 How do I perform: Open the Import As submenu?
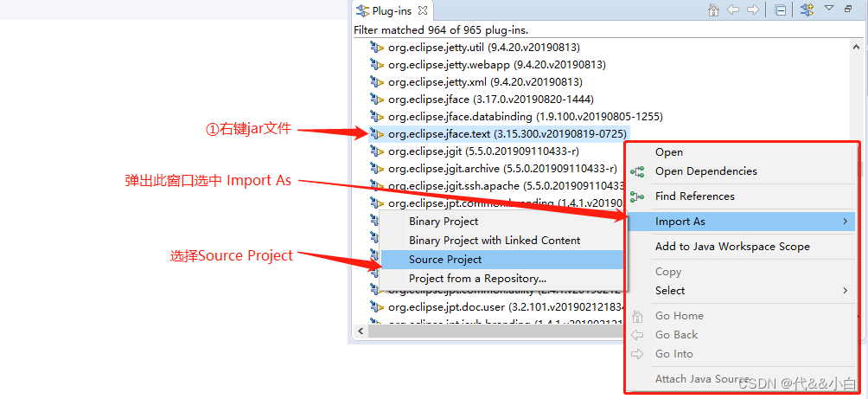click(742, 222)
